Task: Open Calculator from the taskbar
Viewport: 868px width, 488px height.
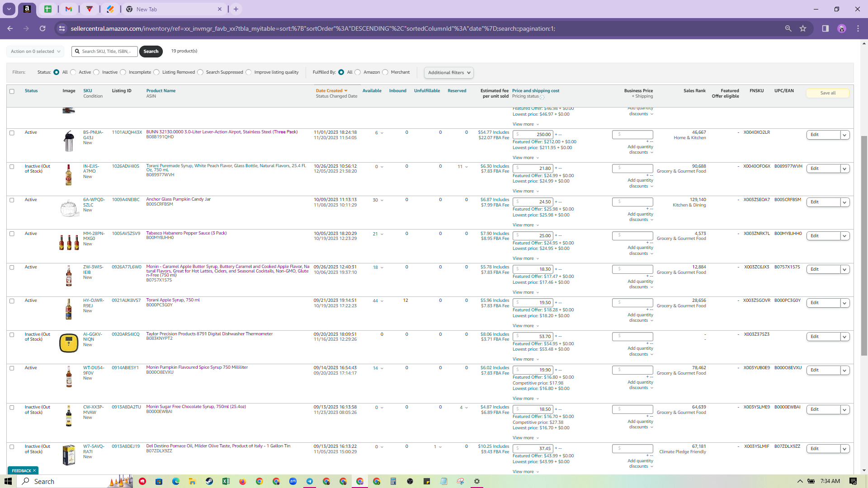Action: (x=393, y=481)
